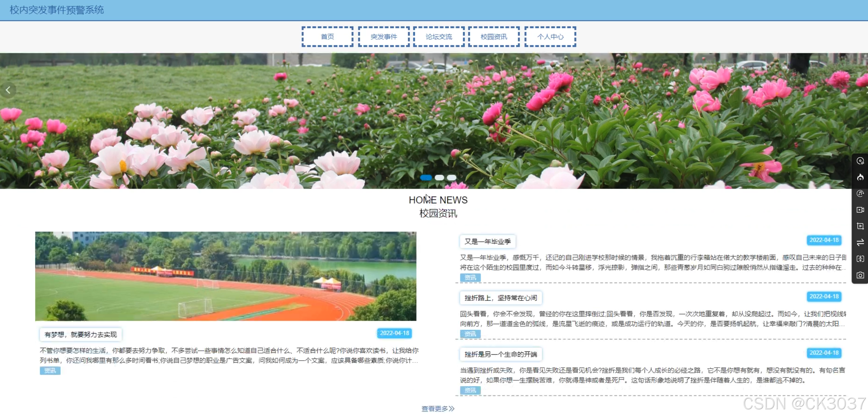Click the crop video icon

point(860,226)
